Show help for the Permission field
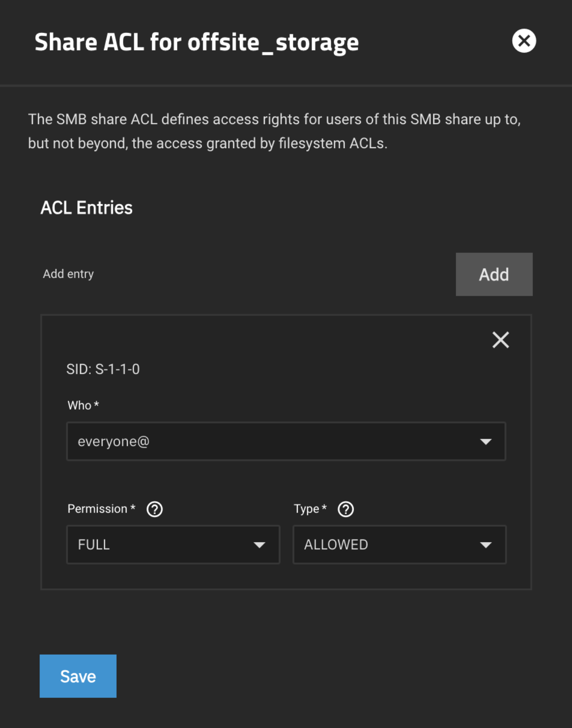 [x=155, y=509]
